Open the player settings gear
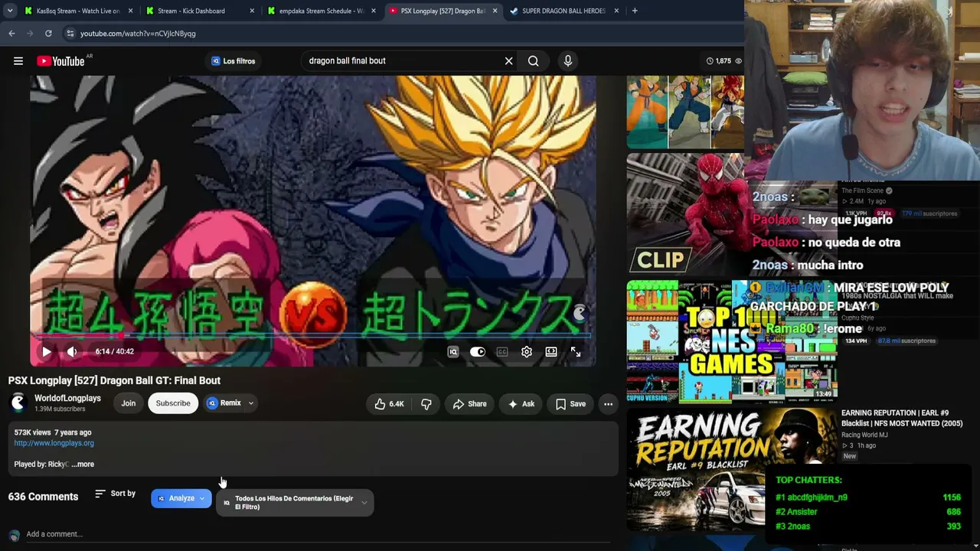980x551 pixels. point(527,352)
